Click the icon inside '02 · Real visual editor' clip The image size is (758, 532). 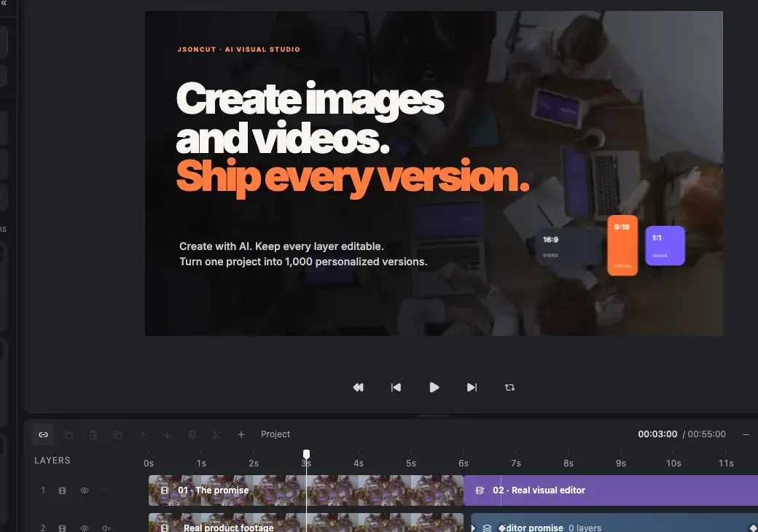(x=480, y=490)
